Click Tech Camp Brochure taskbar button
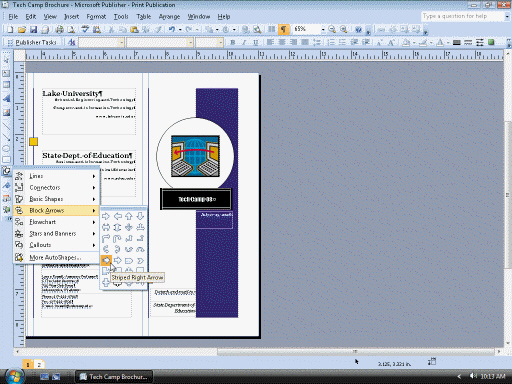The width and height of the screenshot is (512, 384). tap(114, 377)
